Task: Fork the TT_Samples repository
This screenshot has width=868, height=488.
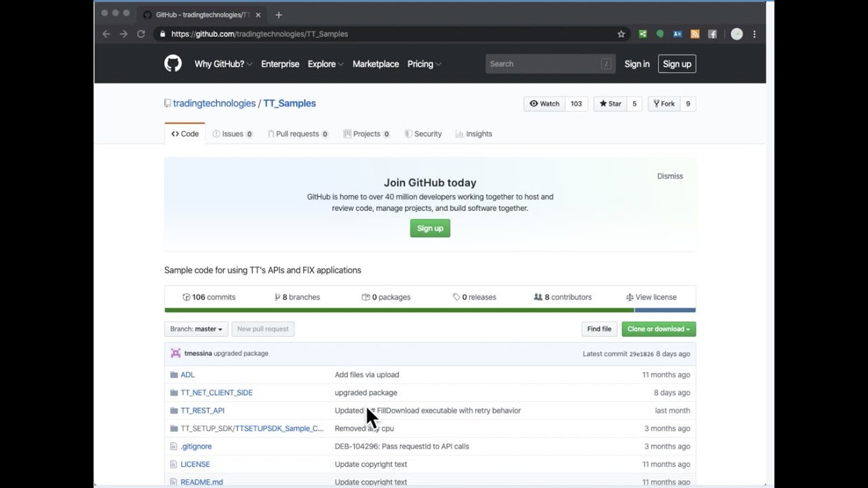Action: click(664, 104)
